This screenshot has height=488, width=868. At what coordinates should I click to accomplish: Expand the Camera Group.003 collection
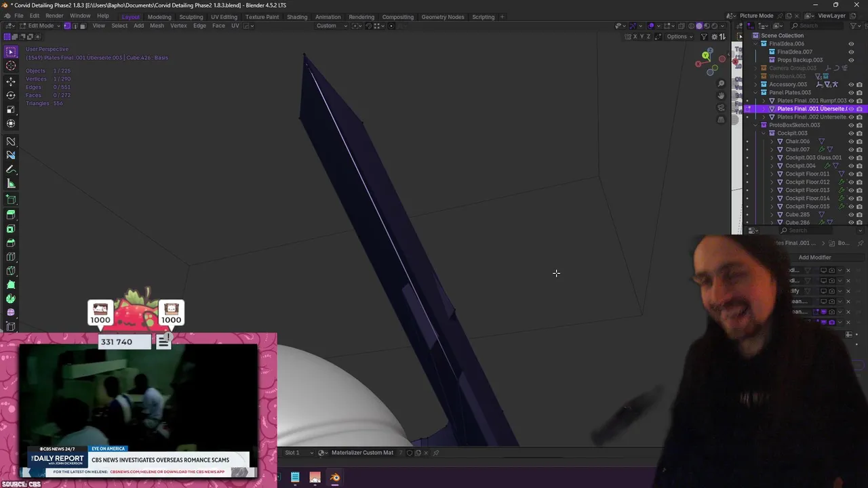(755, 68)
